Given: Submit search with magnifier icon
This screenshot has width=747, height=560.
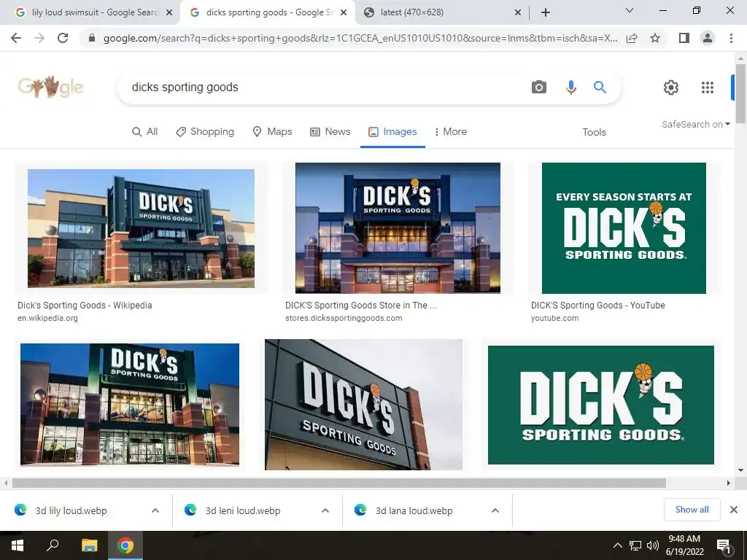Looking at the screenshot, I should coord(600,87).
